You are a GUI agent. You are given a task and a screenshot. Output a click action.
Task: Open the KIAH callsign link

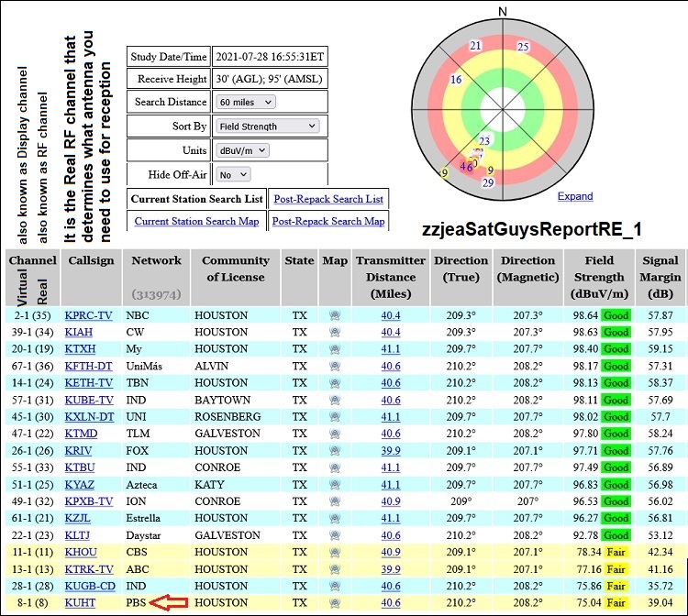point(79,332)
